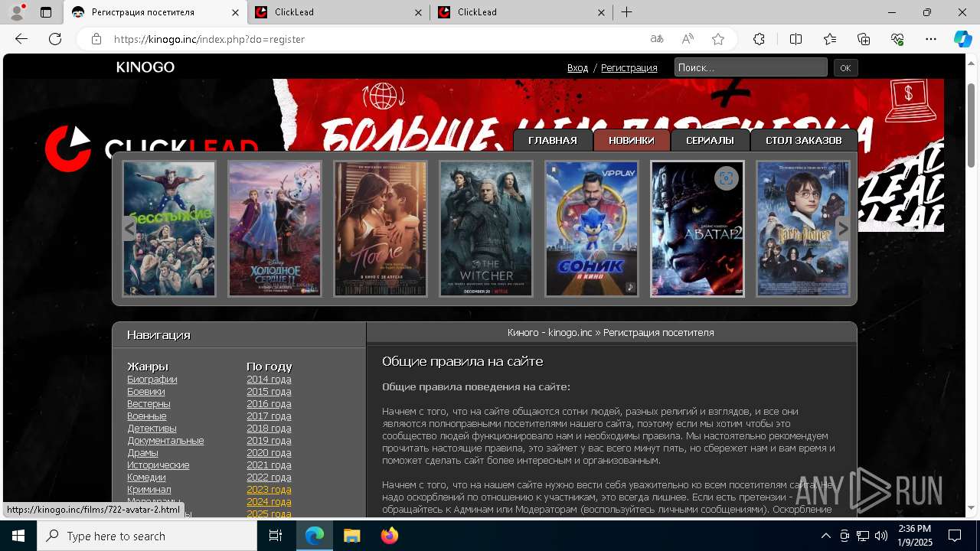Open the Favorites list icon

tap(830, 39)
